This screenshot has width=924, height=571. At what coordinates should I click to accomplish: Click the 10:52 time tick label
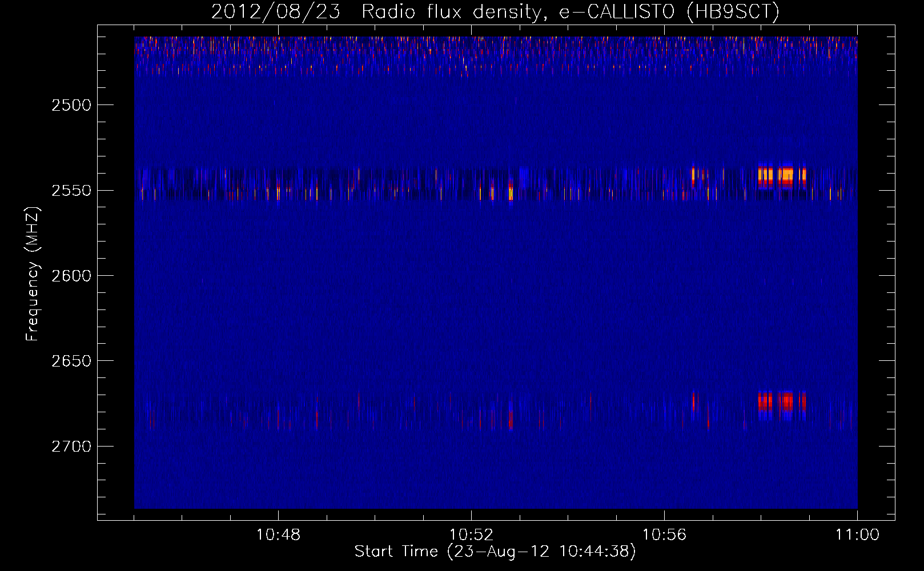(471, 535)
